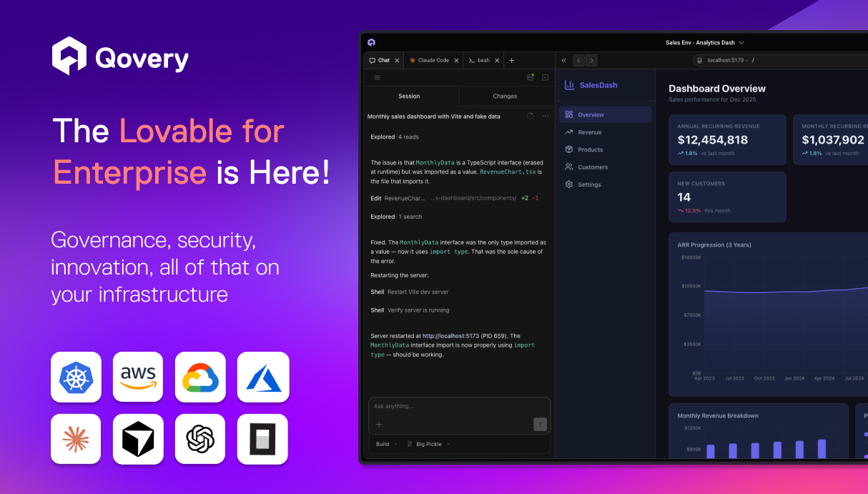
Task: Click the server status icon with green dot
Action: (x=531, y=77)
